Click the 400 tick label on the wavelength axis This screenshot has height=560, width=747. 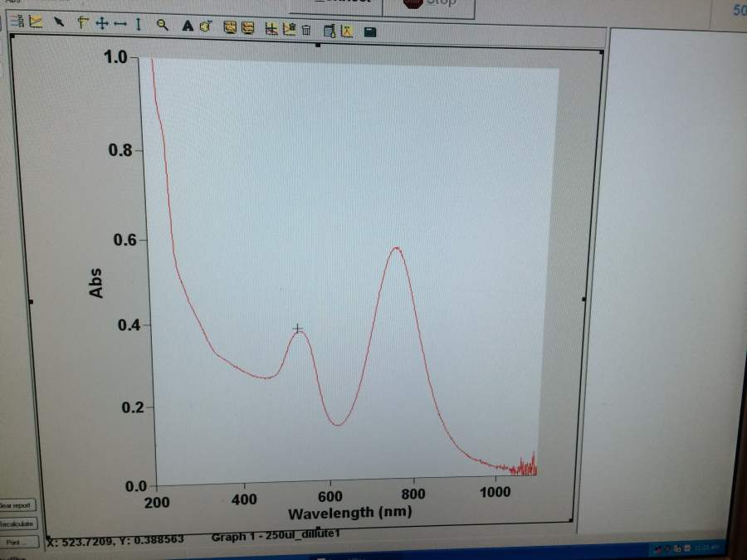click(x=244, y=499)
